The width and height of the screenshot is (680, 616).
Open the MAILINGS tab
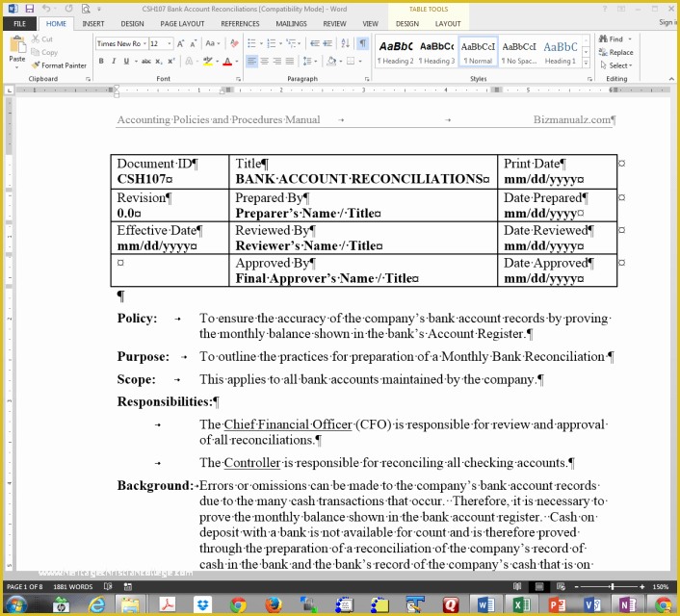[291, 24]
